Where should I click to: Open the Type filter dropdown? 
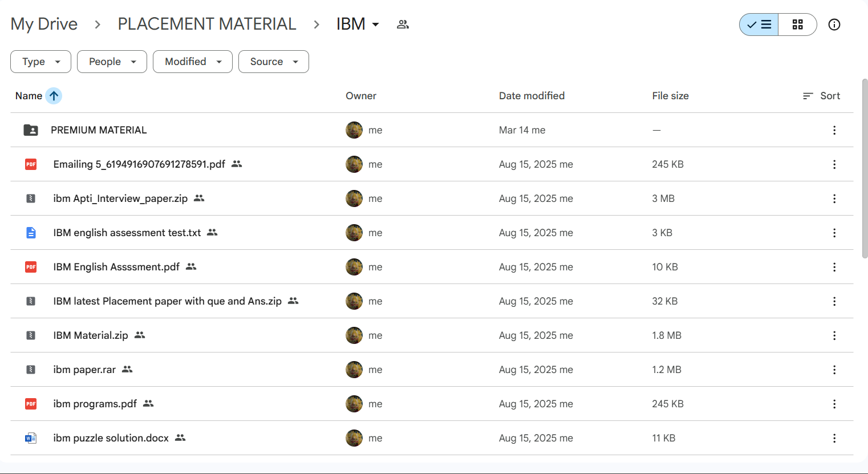40,62
